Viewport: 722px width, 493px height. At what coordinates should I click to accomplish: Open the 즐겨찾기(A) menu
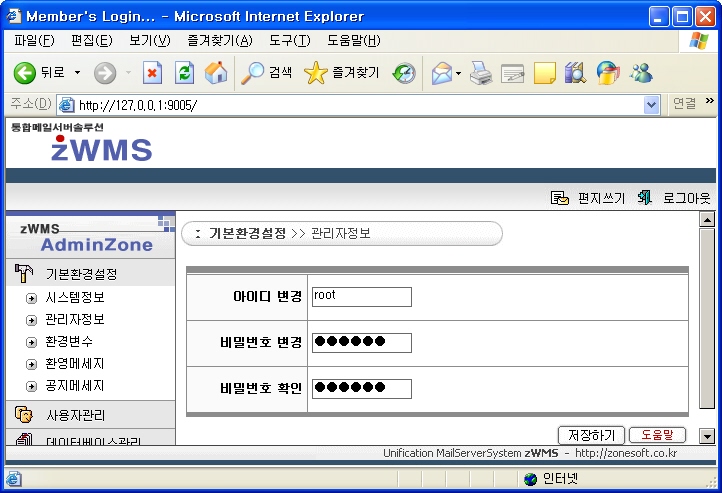point(219,40)
